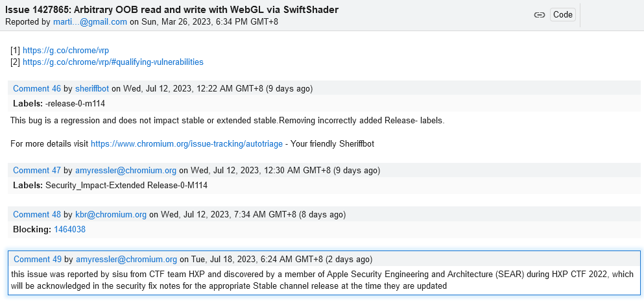The height and width of the screenshot is (305, 644).
Task: Click the -release-0-m114 label text
Action: pos(75,104)
